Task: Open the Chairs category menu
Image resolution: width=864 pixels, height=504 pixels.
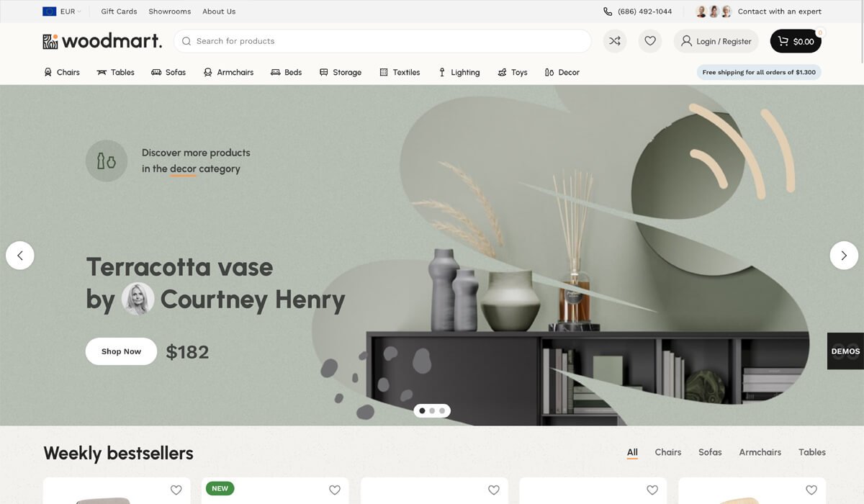Action: tap(62, 72)
